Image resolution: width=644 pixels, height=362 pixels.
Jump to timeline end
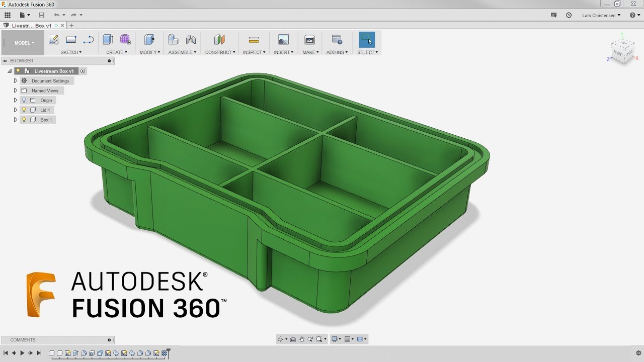click(39, 353)
